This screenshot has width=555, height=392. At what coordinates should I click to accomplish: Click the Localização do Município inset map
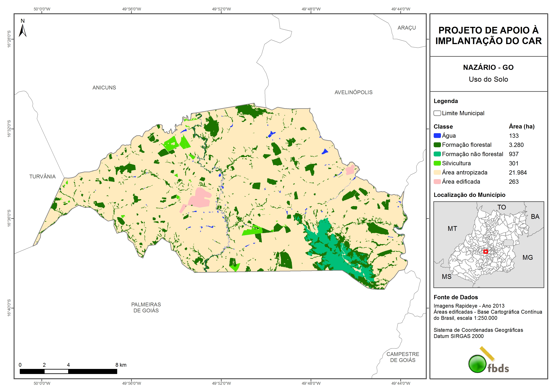pos(489,244)
